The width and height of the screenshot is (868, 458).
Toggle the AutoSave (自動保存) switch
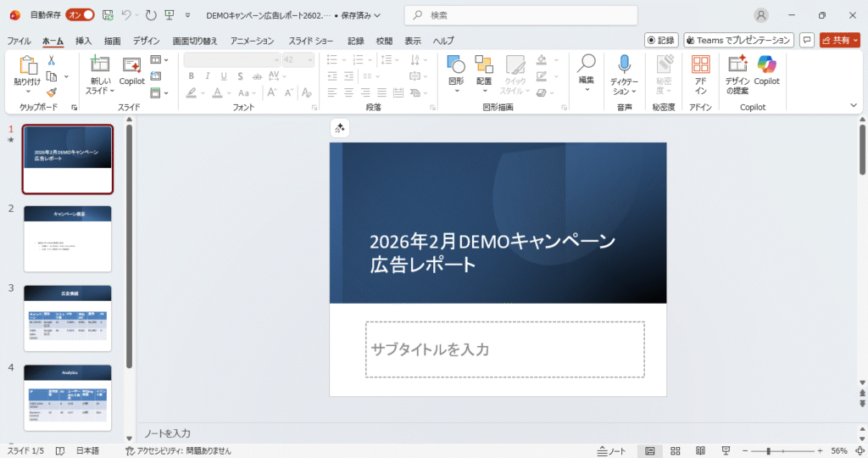click(80, 15)
